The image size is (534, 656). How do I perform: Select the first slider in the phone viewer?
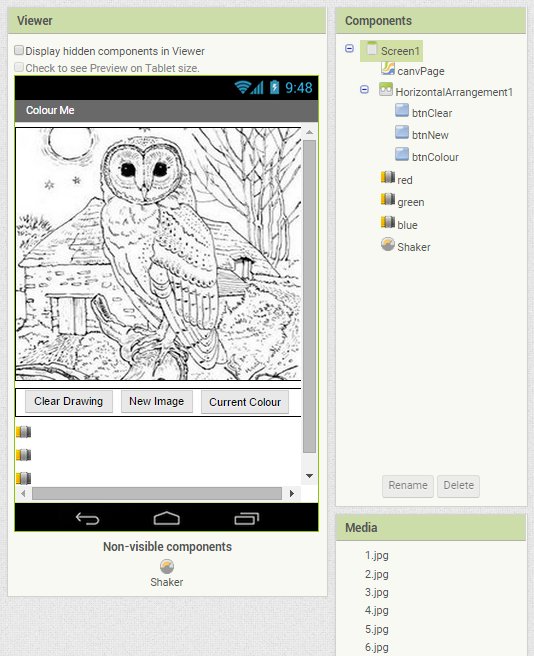(x=24, y=432)
